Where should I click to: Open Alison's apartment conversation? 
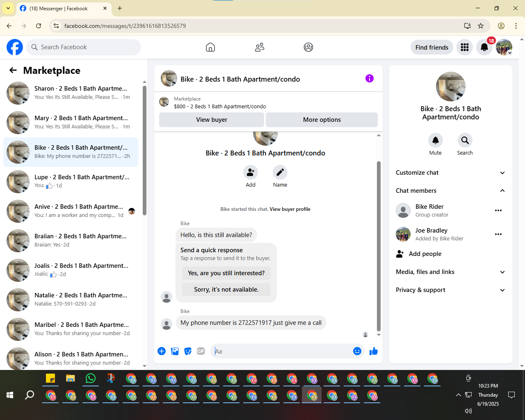[x=71, y=358]
